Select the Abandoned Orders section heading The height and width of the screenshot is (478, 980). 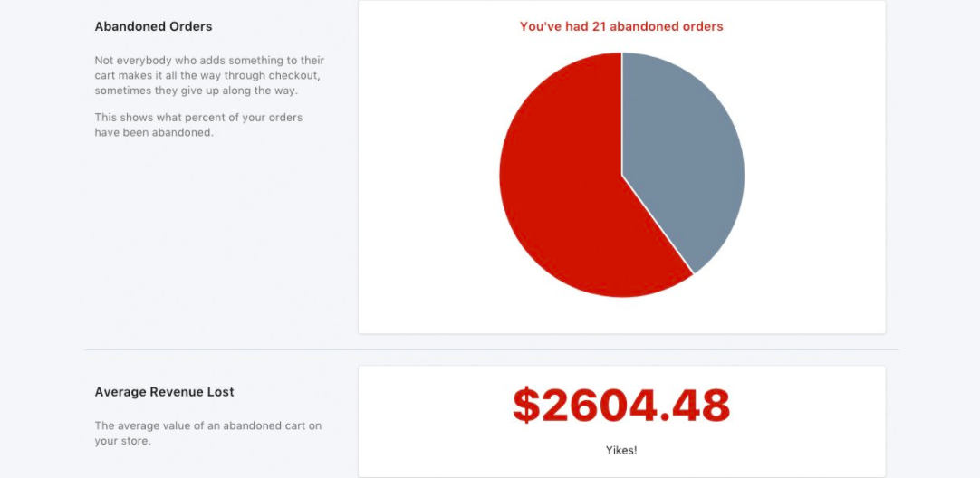click(x=153, y=27)
